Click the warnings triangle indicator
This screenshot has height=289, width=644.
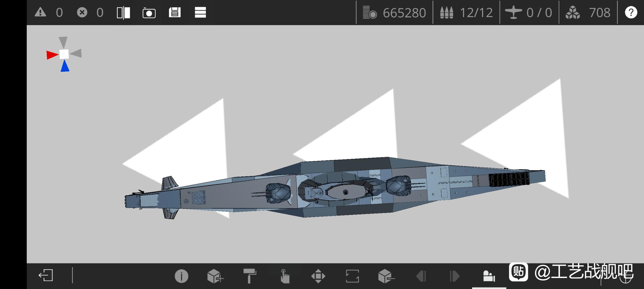pyautogui.click(x=40, y=12)
